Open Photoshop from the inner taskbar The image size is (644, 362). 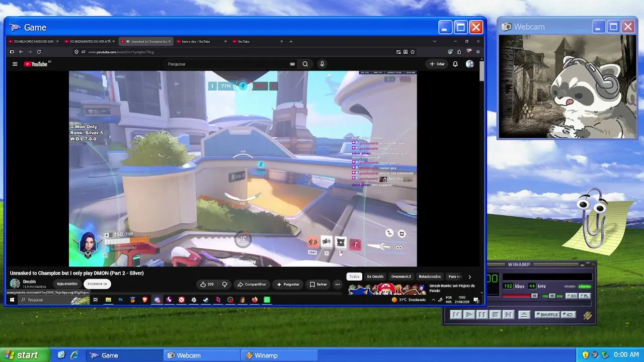(x=120, y=300)
